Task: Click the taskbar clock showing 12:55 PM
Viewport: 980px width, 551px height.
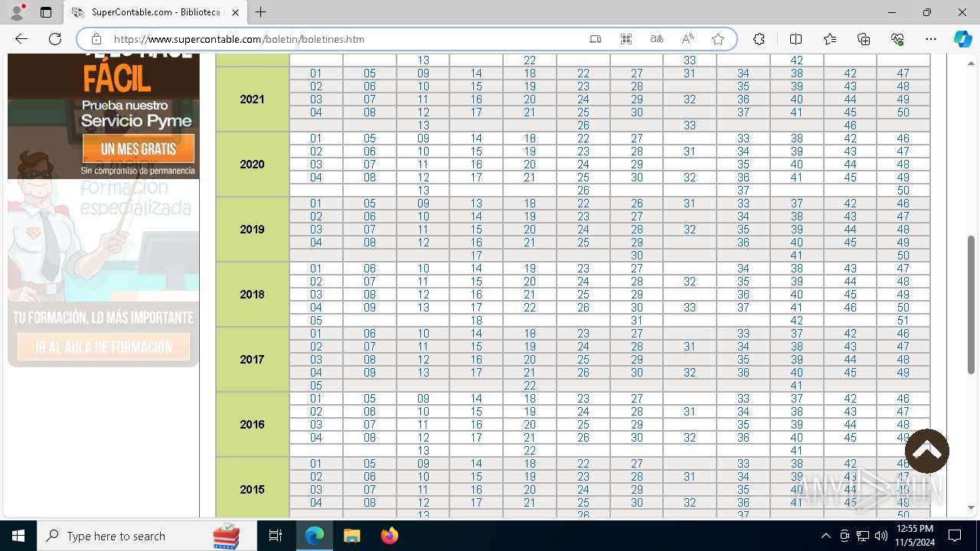Action: [915, 536]
